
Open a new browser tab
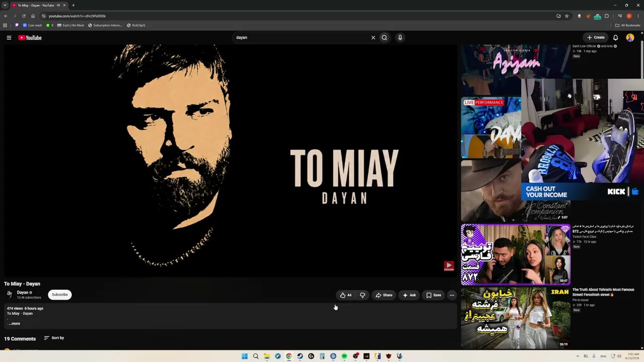(x=73, y=5)
